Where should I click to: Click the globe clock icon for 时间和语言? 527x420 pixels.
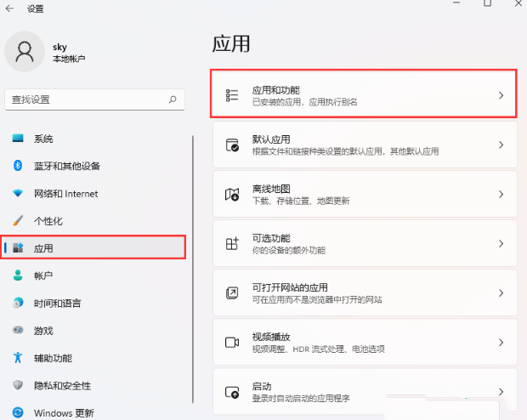tap(18, 303)
